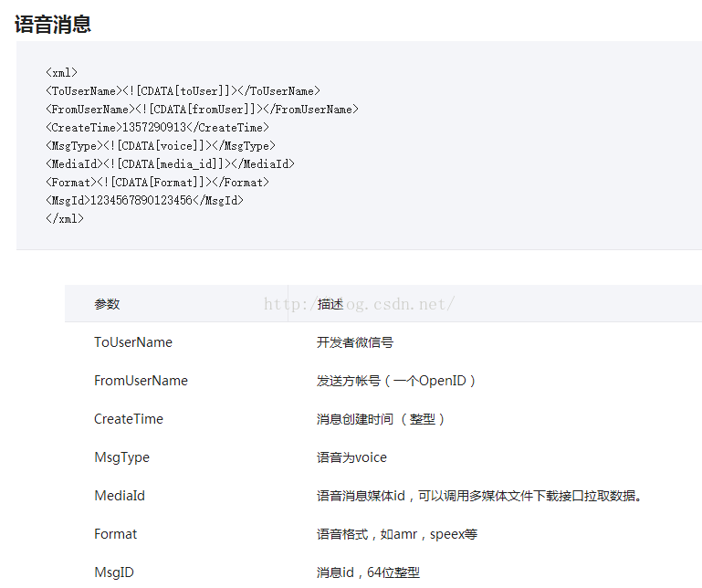The image size is (702, 588).
Task: Click the description '消息创建时间（整型）'
Action: [x=381, y=420]
